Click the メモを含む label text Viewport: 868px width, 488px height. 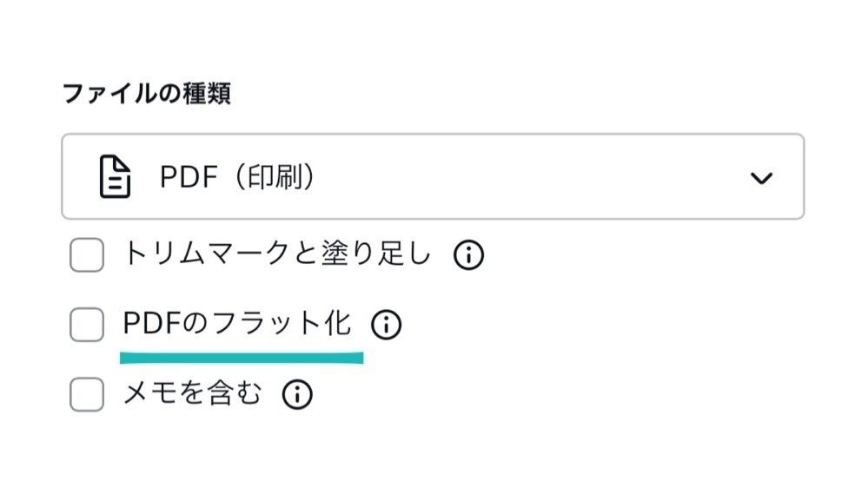click(192, 394)
